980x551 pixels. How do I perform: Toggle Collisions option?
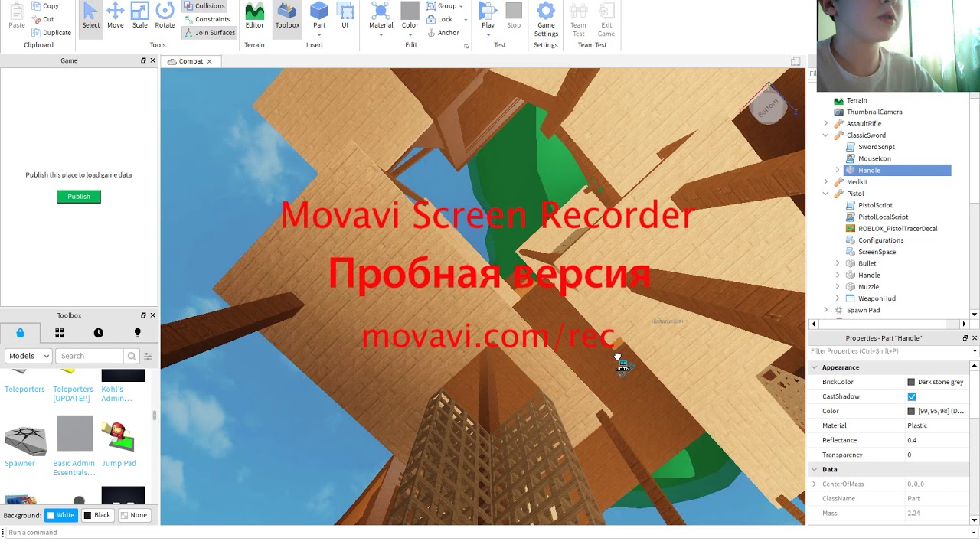204,6
